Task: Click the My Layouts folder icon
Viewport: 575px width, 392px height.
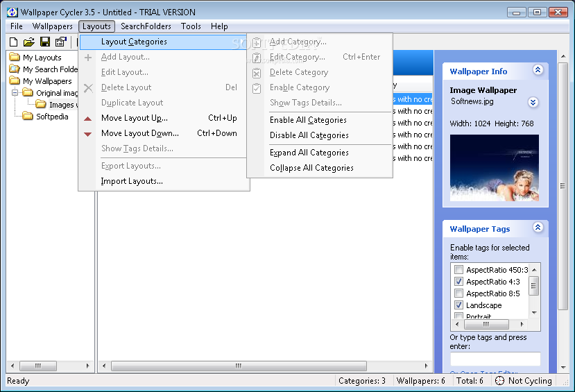Action: coord(15,57)
